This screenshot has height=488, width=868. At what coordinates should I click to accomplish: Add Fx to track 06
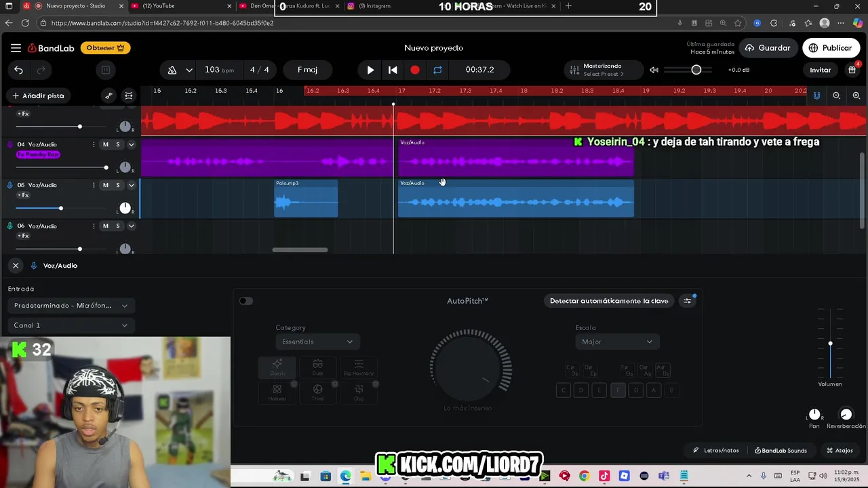(x=23, y=236)
